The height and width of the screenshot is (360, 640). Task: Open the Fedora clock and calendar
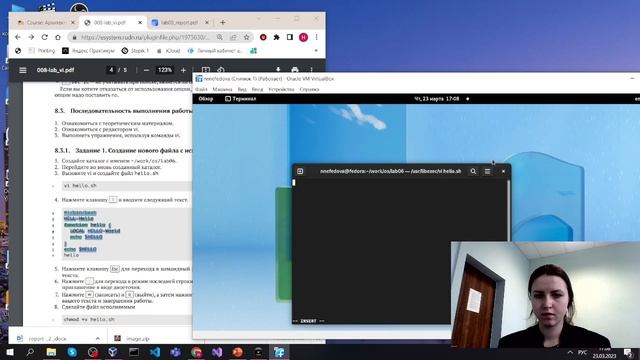(x=437, y=99)
